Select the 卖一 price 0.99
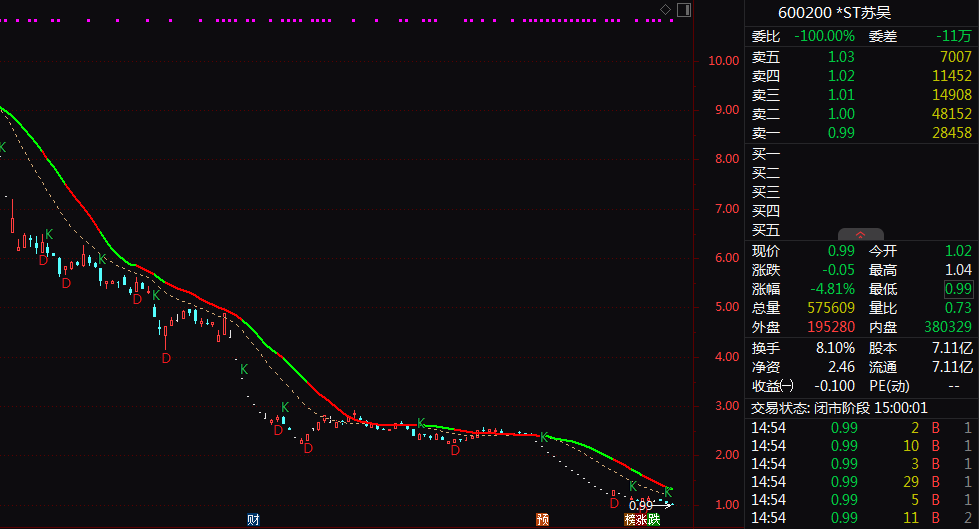This screenshot has width=979, height=529. pos(841,133)
